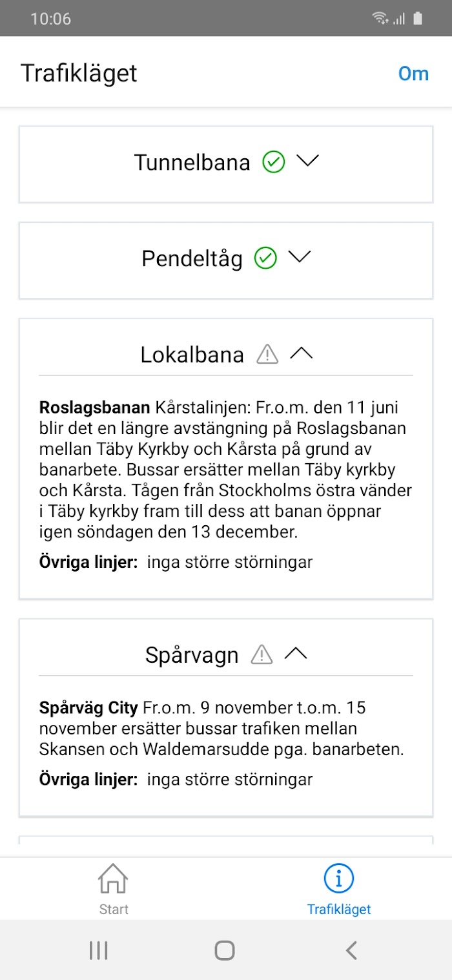Tap the green checkmark status beside Tunnelbana
This screenshot has height=980, width=452.
pos(274,162)
